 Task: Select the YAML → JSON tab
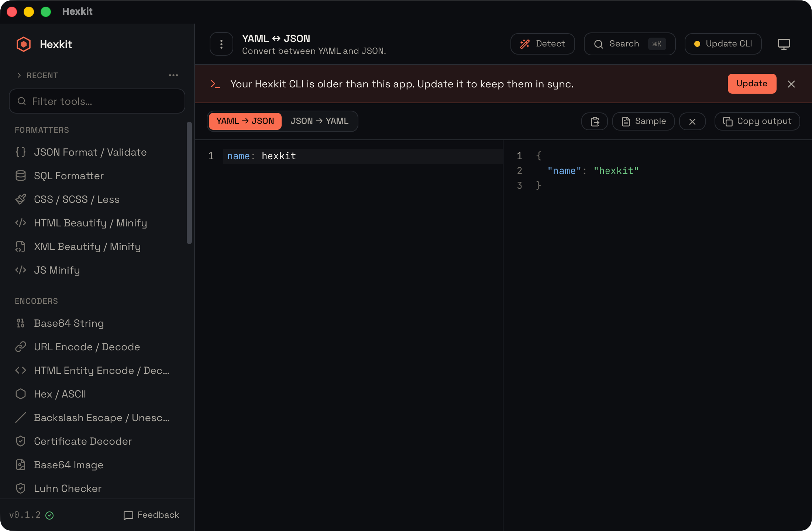click(245, 121)
